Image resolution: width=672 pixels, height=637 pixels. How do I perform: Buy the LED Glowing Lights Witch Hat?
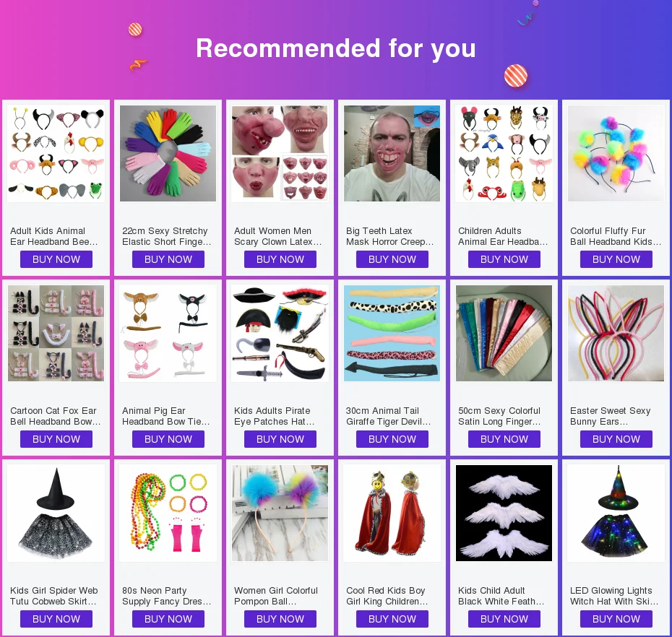(616, 619)
